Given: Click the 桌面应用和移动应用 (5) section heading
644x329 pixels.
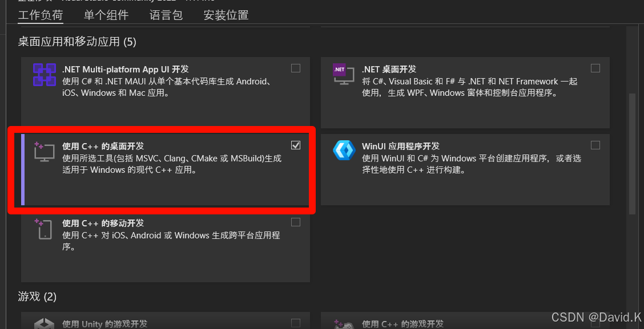Looking at the screenshot, I should pos(77,42).
